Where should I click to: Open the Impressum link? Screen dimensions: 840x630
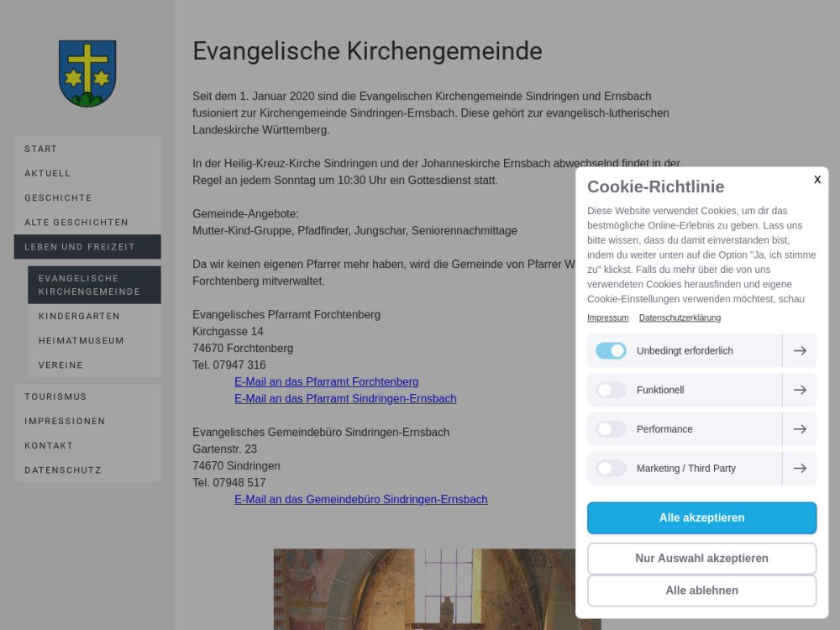coord(607,318)
